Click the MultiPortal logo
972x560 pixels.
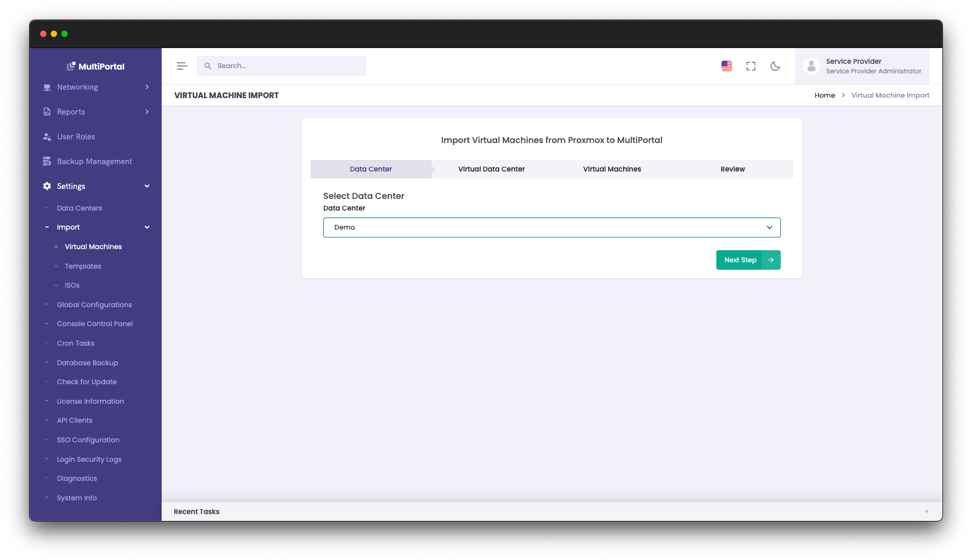pos(96,66)
